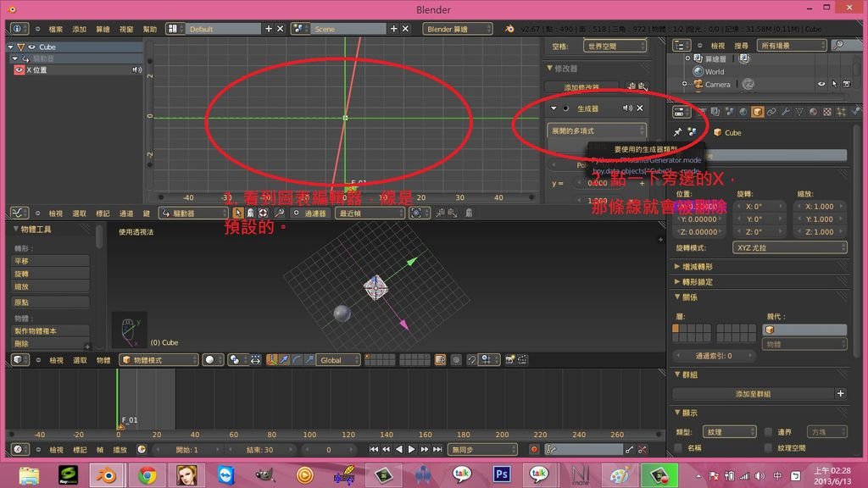Open the 視窗 menu
This screenshot has width=868, height=488.
pyautogui.click(x=126, y=29)
